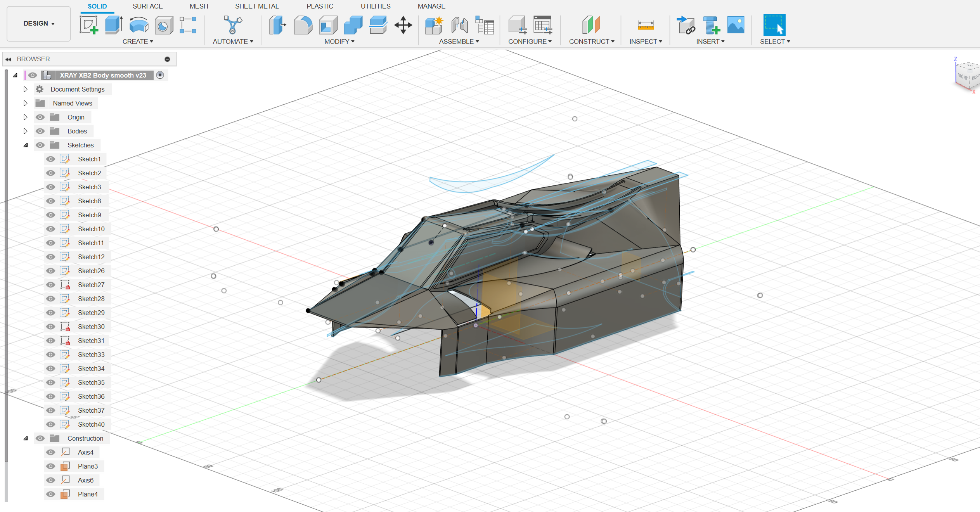
Task: Open the Hole tool
Action: [163, 24]
